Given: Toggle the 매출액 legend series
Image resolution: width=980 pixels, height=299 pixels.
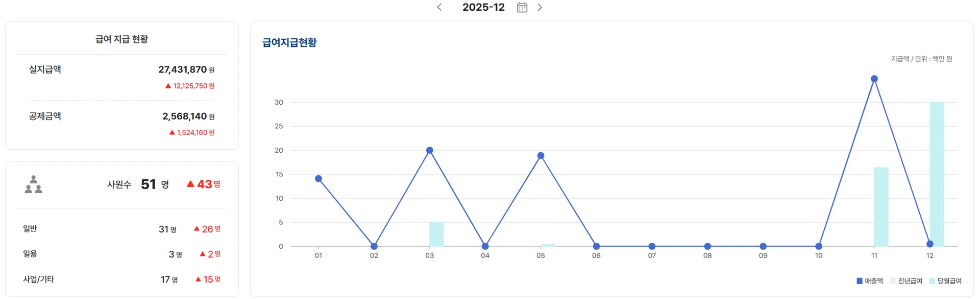Looking at the screenshot, I should (870, 281).
